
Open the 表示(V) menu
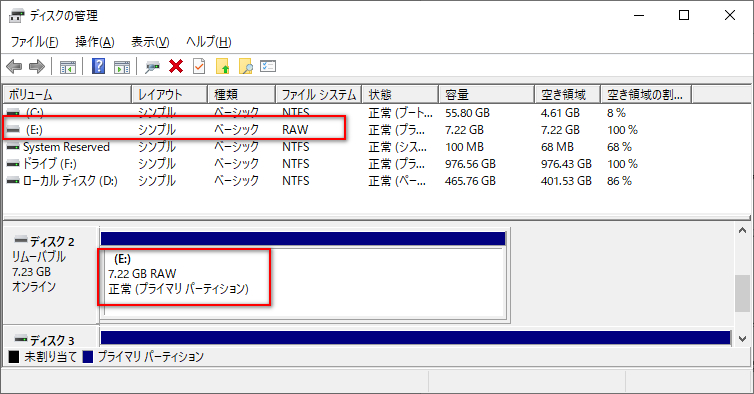click(x=150, y=42)
